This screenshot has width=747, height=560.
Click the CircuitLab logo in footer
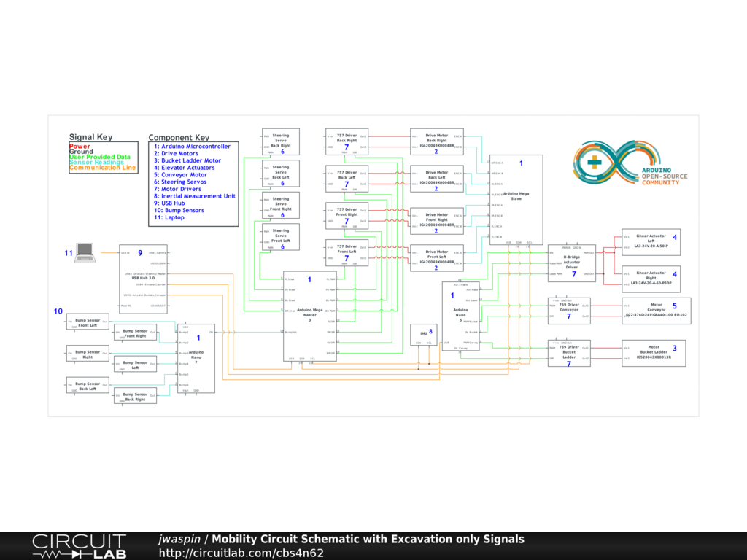point(79,547)
